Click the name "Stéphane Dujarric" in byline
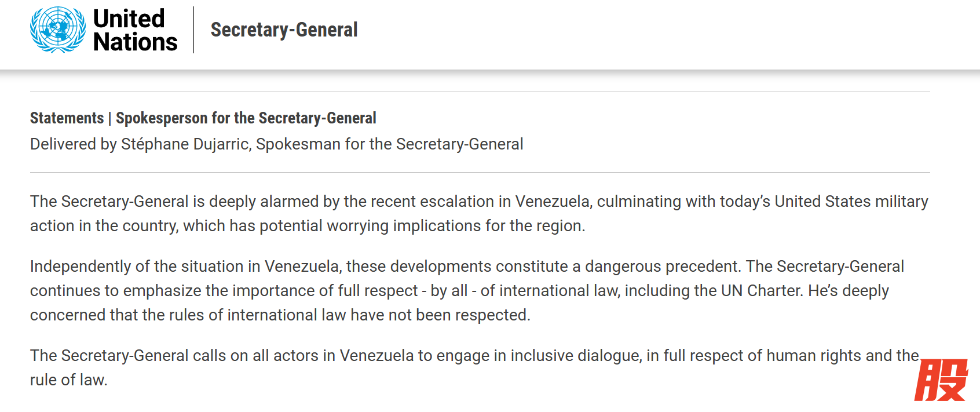 coord(185,144)
